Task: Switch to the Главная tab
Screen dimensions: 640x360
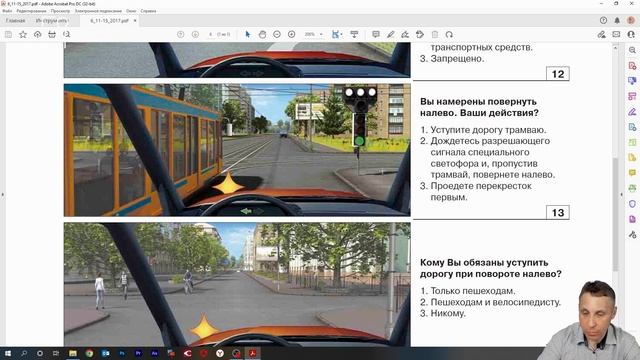Action: point(16,20)
